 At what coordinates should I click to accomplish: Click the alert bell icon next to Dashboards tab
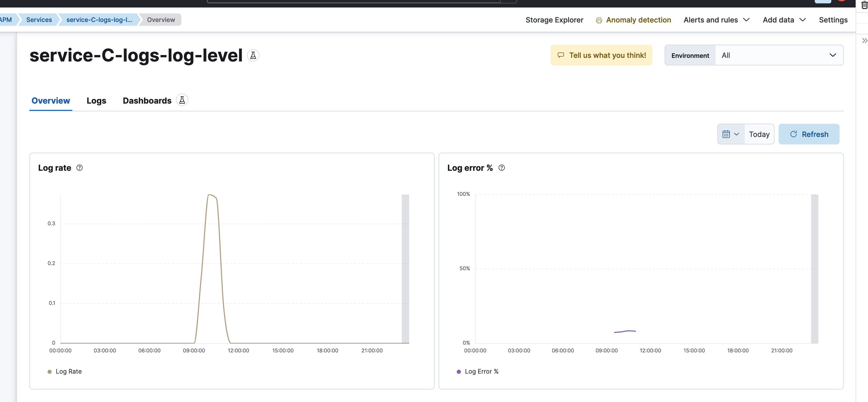182,100
